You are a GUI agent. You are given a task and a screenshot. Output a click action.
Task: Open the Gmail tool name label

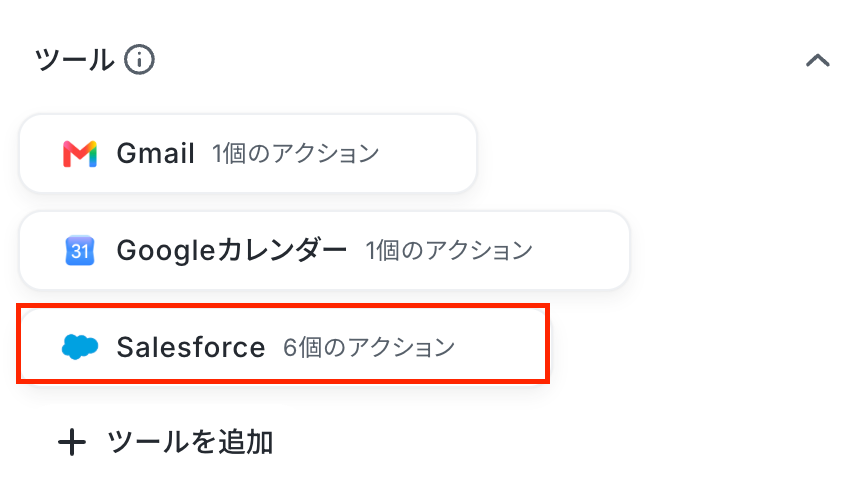(155, 154)
